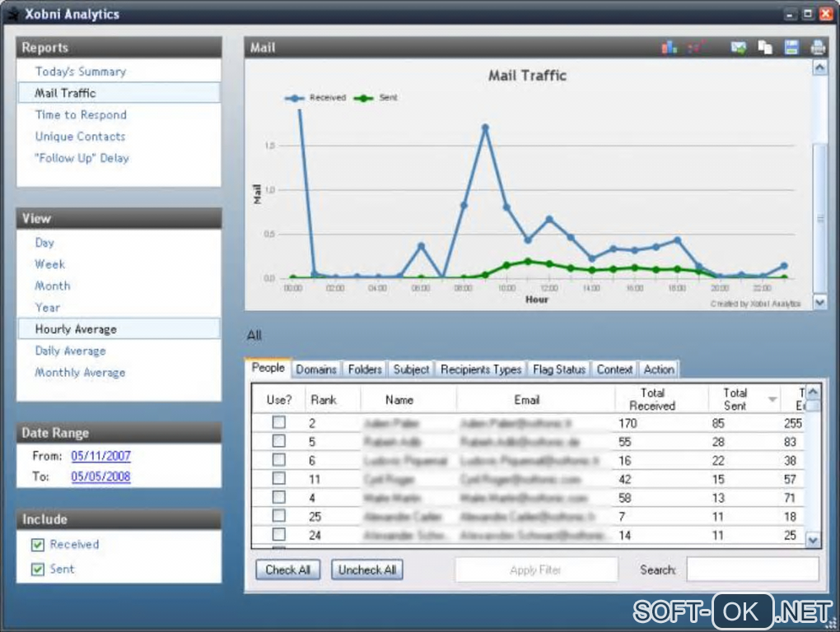Toggle the Sent include checkbox
The width and height of the screenshot is (840, 632).
(38, 569)
